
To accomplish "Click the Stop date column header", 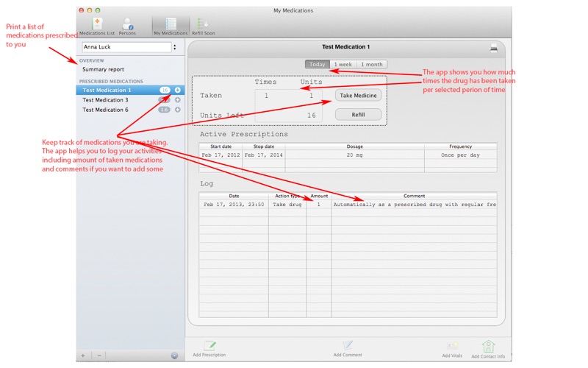I will pyautogui.click(x=264, y=146).
